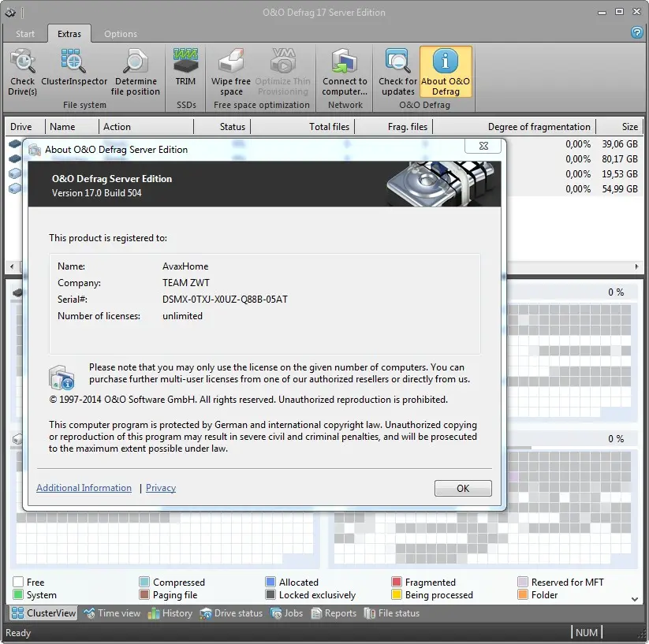
Task: Select the drive row sized 54,99 GB
Action: click(x=324, y=188)
